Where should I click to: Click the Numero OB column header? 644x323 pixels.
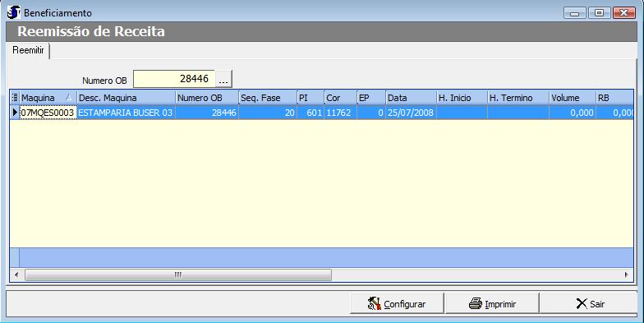pyautogui.click(x=207, y=98)
